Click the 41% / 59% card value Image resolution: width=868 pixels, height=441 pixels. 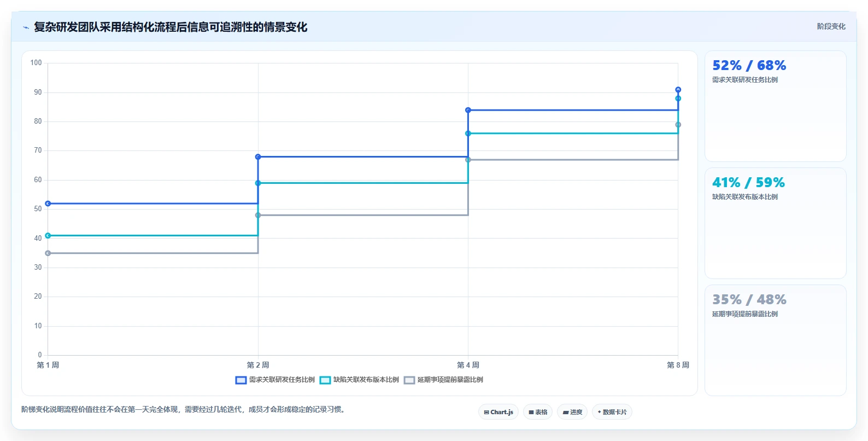tap(748, 183)
